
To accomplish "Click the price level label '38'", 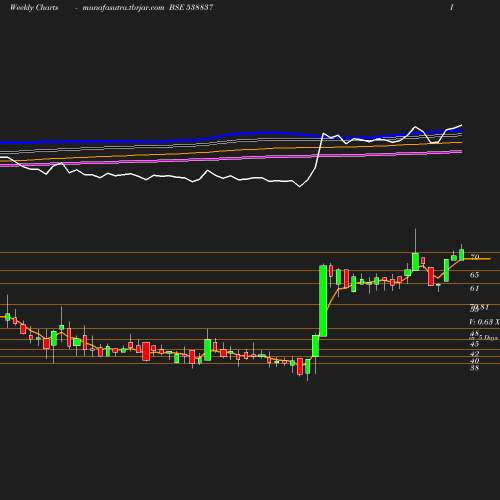I will [x=474, y=368].
